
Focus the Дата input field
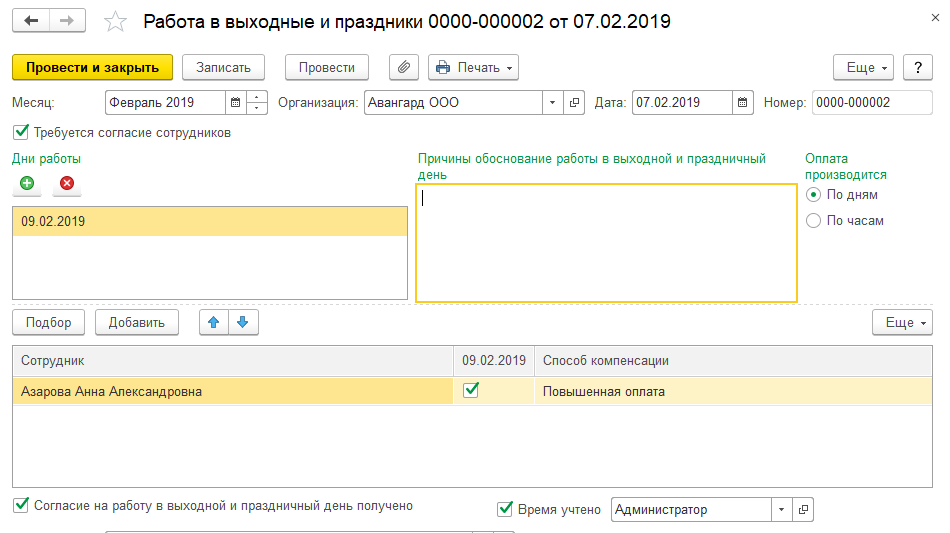pyautogui.click(x=682, y=102)
